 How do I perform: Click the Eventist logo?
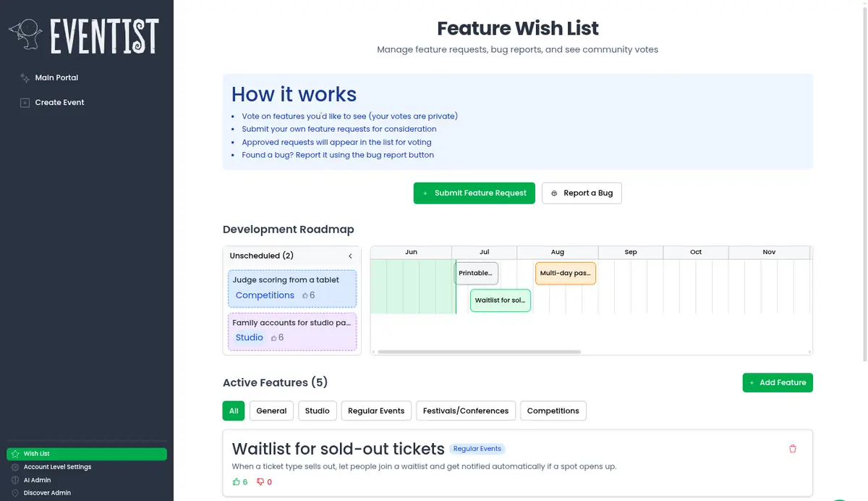coord(84,34)
